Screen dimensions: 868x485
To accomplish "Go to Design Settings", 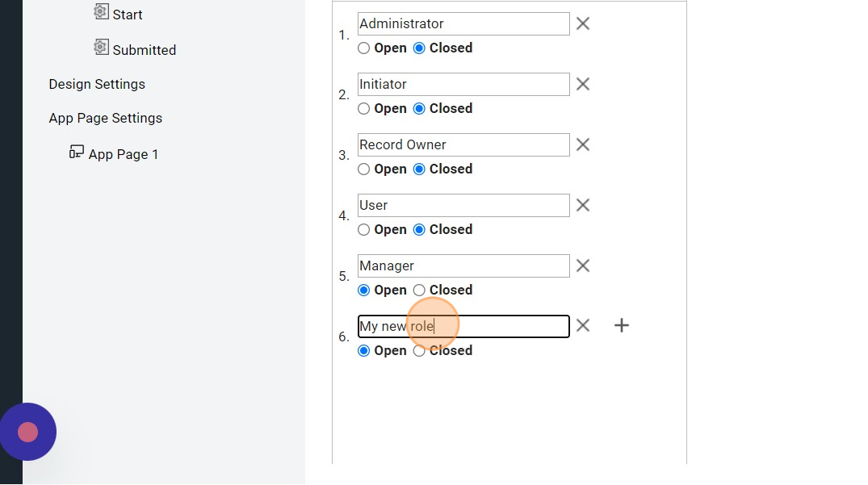I will (x=97, y=84).
